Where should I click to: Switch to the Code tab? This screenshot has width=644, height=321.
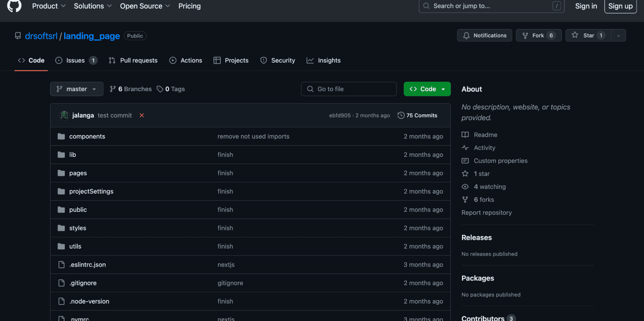[x=31, y=60]
